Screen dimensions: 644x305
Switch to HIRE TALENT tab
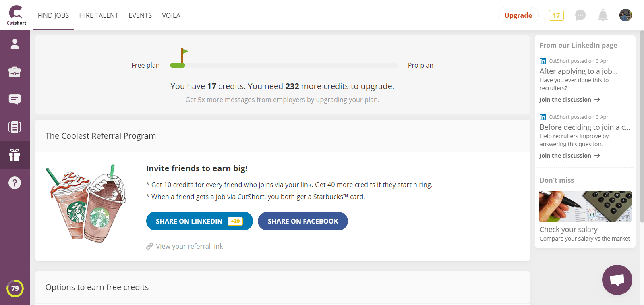[x=99, y=15]
